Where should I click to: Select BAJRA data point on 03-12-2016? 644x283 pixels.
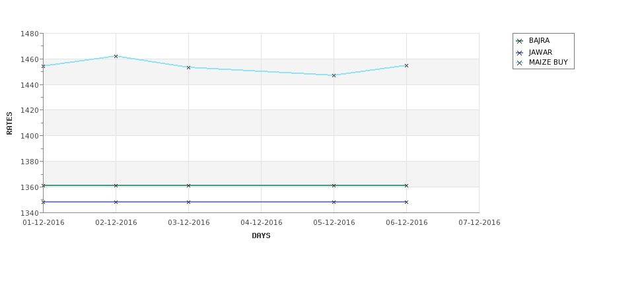click(188, 186)
